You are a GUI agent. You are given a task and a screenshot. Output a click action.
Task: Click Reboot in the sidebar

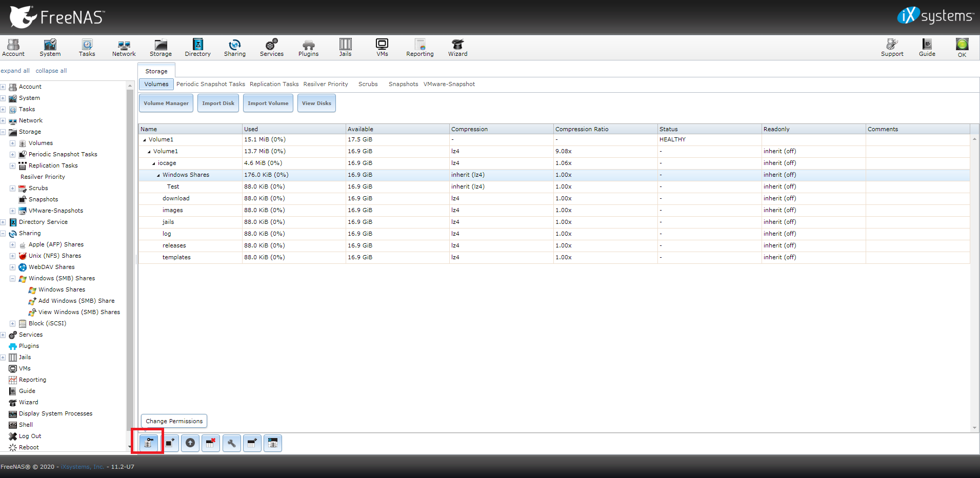(x=29, y=448)
